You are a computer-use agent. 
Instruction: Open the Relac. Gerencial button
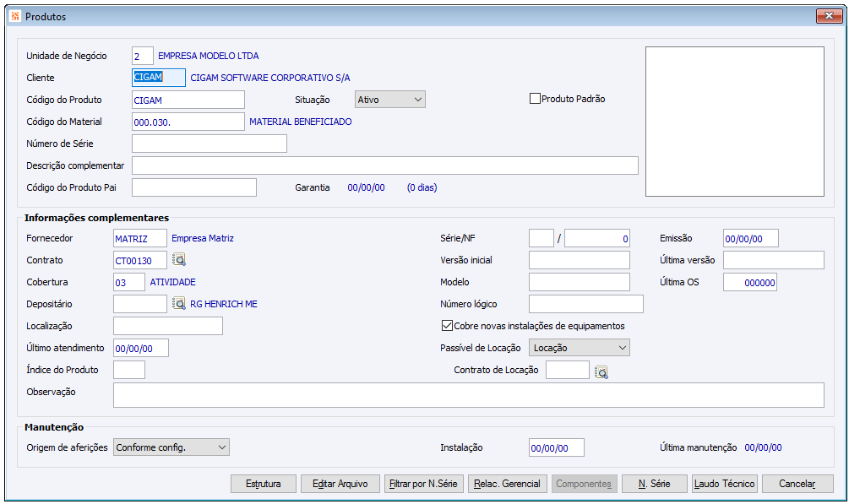(508, 484)
